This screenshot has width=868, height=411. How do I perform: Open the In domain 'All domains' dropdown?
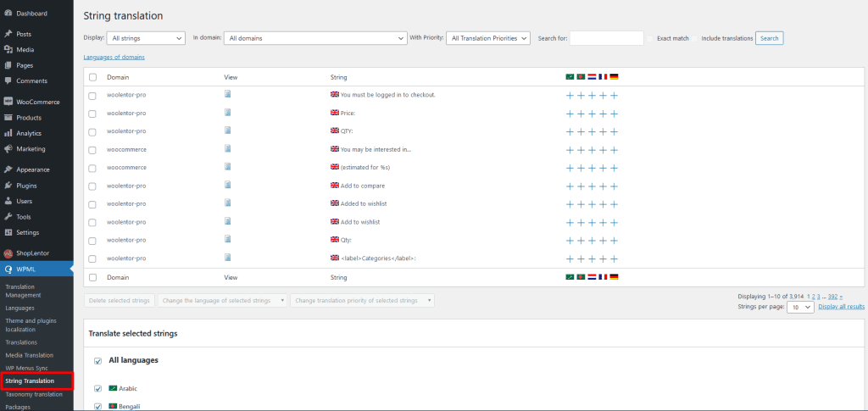tap(315, 38)
